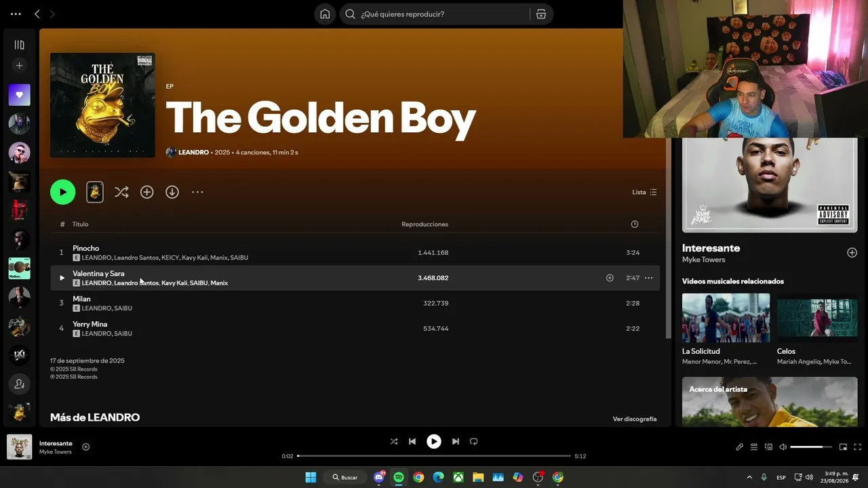Save The Golden Boy to Your Library
The image size is (868, 488).
pyautogui.click(x=146, y=192)
